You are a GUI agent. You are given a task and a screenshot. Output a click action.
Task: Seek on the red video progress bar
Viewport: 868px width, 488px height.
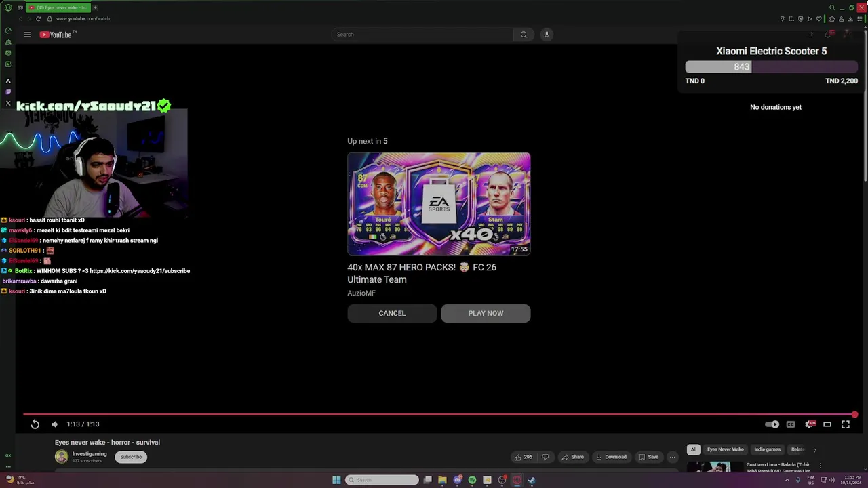[439, 414]
